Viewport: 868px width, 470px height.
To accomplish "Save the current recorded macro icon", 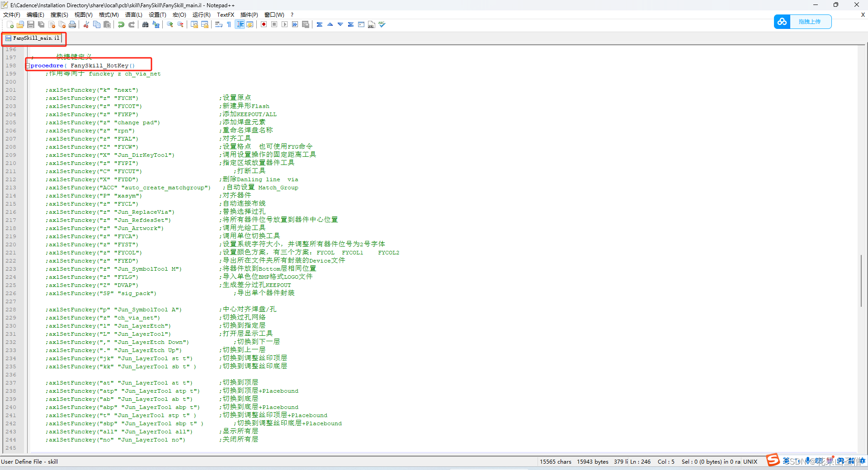I will coord(306,24).
